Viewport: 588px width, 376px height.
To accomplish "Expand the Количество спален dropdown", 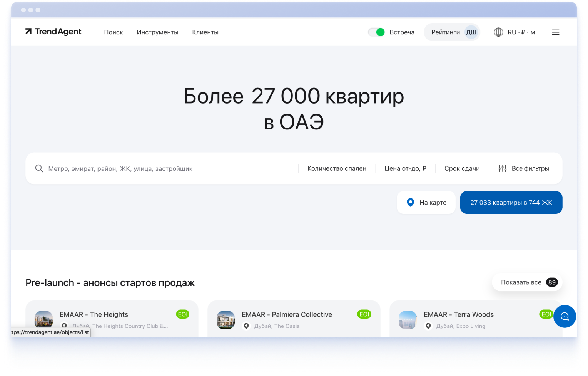I will point(337,168).
